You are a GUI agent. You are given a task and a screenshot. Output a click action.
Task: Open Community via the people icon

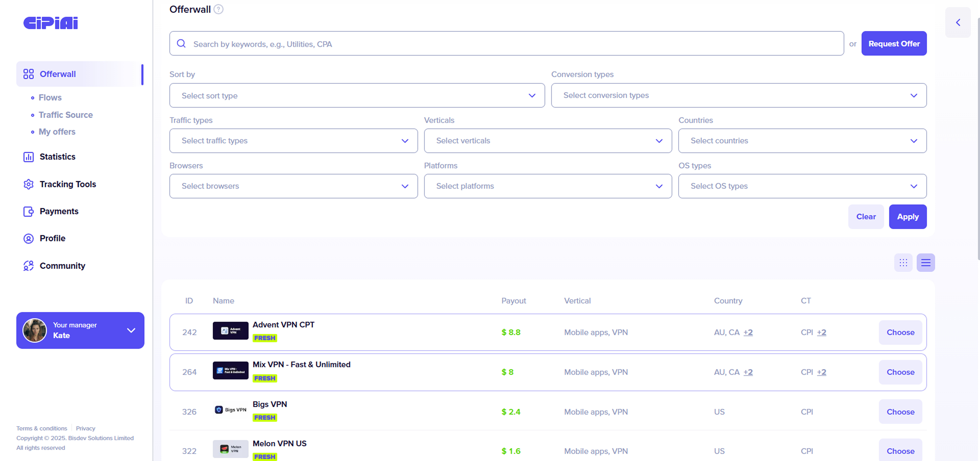pyautogui.click(x=29, y=266)
